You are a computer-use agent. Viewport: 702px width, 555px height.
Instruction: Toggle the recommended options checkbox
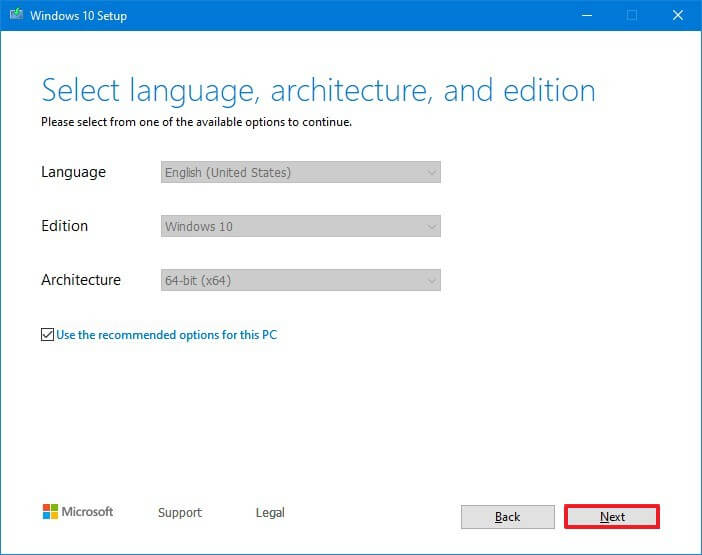(47, 335)
